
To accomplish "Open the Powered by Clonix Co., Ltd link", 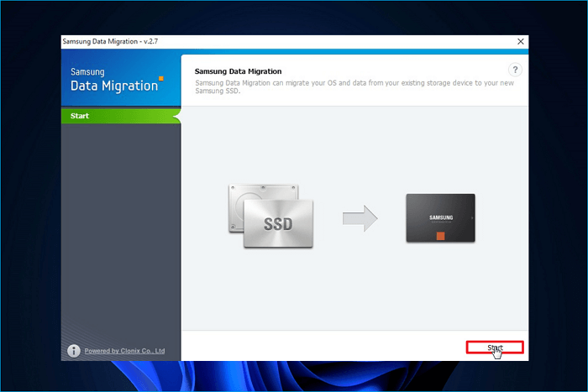I will coord(124,351).
